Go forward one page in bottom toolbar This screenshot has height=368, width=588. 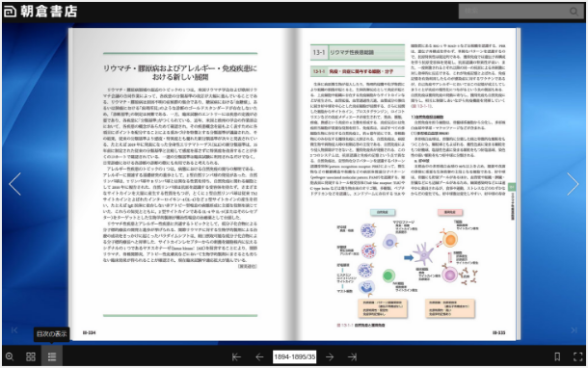point(330,357)
